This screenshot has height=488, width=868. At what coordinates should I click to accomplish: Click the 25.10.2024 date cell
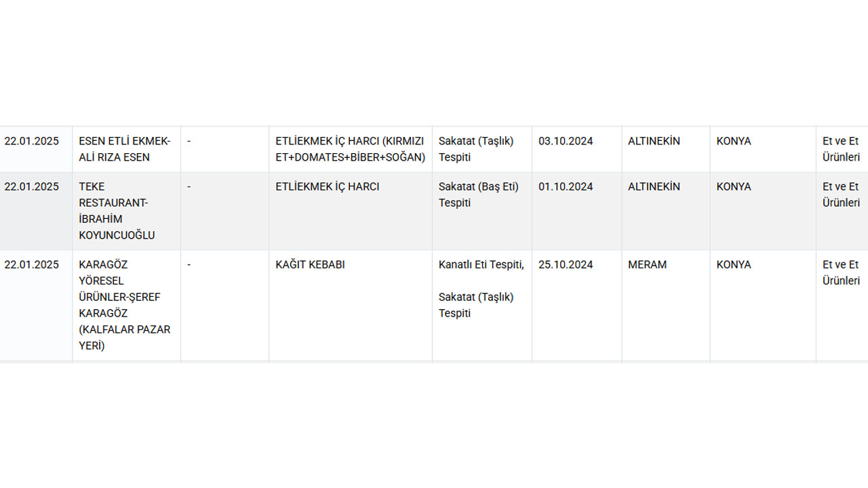566,265
